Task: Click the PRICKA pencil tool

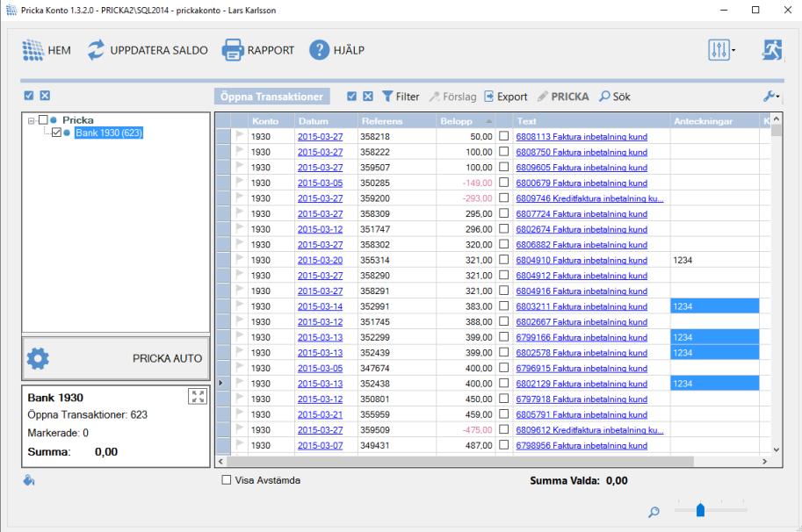Action: (x=563, y=97)
